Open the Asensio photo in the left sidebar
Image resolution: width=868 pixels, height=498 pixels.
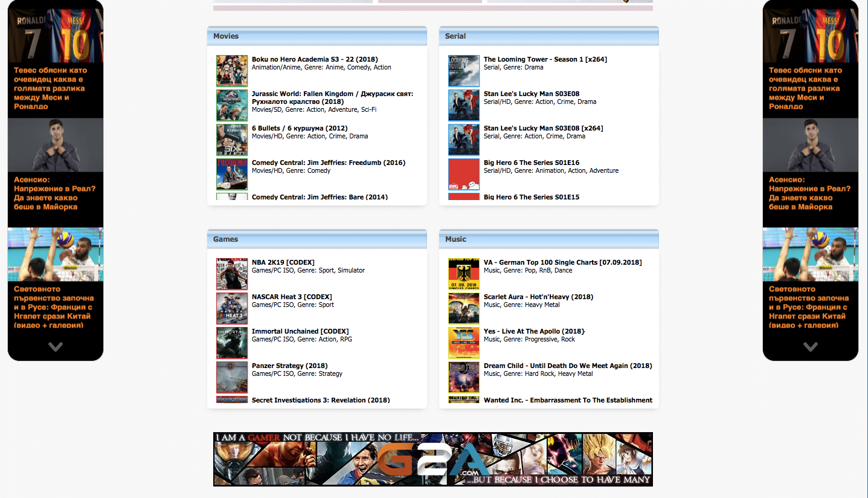coord(56,145)
